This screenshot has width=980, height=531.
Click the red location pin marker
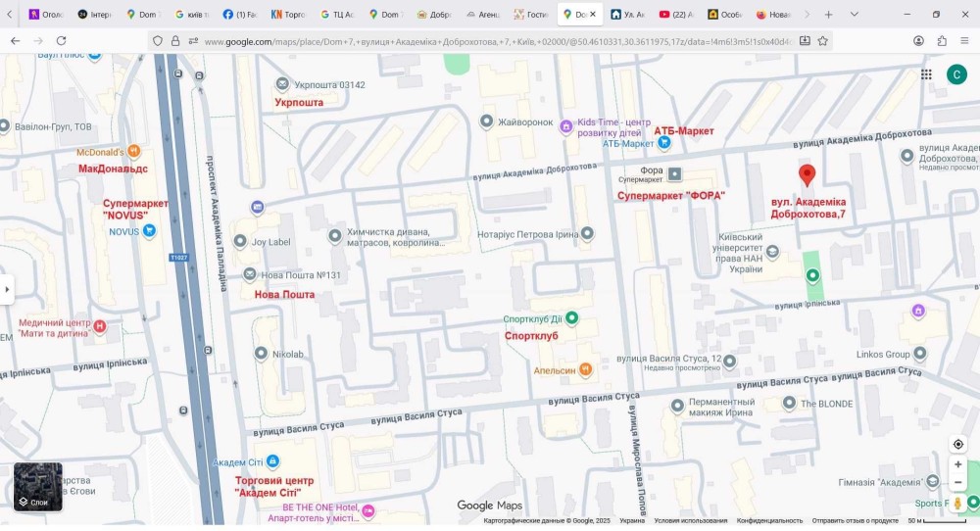(x=807, y=174)
